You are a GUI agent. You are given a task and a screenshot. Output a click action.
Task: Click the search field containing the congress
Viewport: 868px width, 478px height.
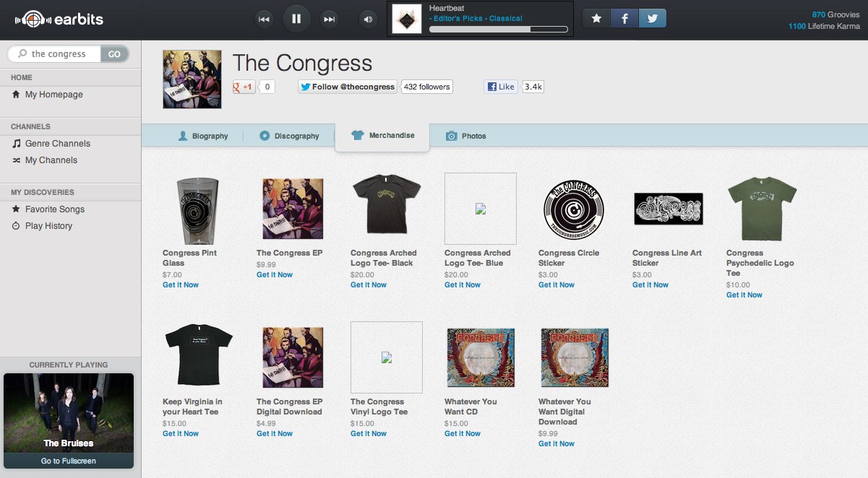pyautogui.click(x=54, y=54)
